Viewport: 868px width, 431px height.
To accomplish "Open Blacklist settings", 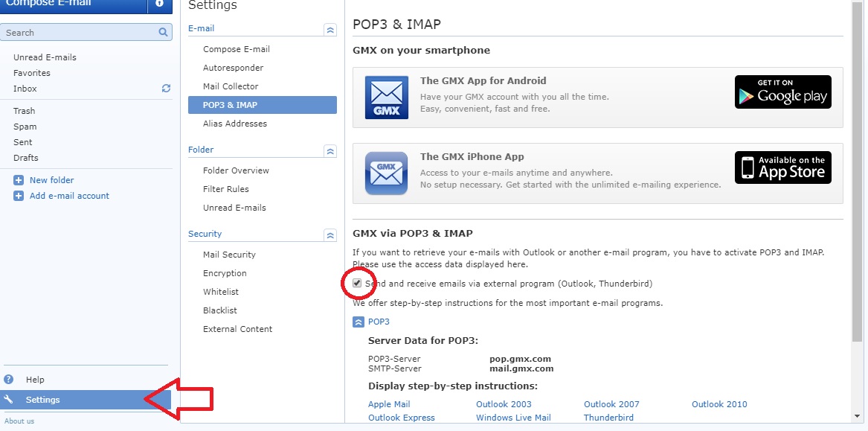I will [x=219, y=310].
